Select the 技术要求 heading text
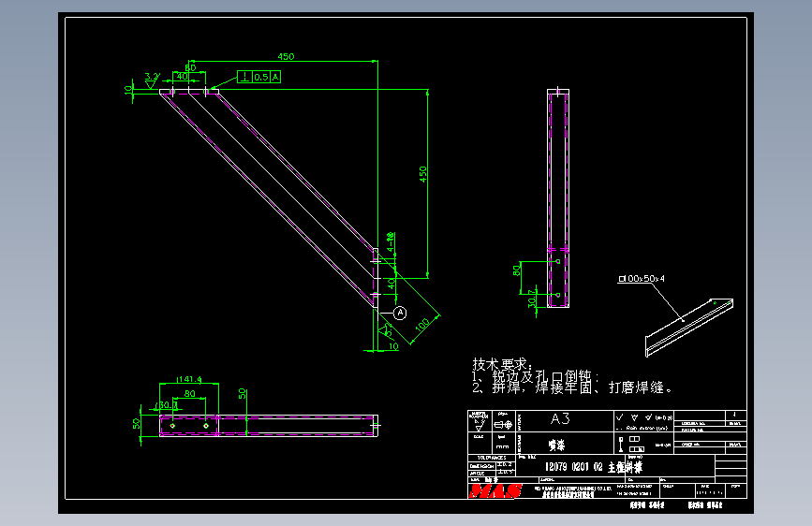The image size is (812, 526). click(501, 364)
